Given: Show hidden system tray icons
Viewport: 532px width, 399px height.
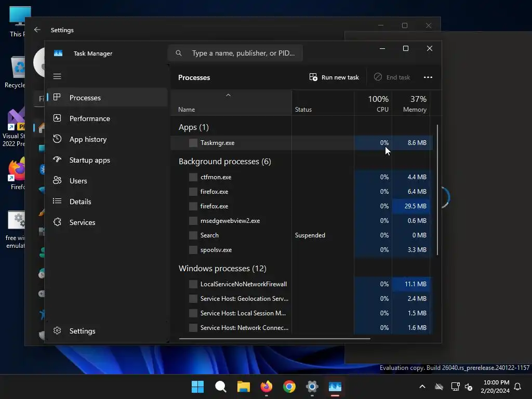Looking at the screenshot, I should coord(422,387).
